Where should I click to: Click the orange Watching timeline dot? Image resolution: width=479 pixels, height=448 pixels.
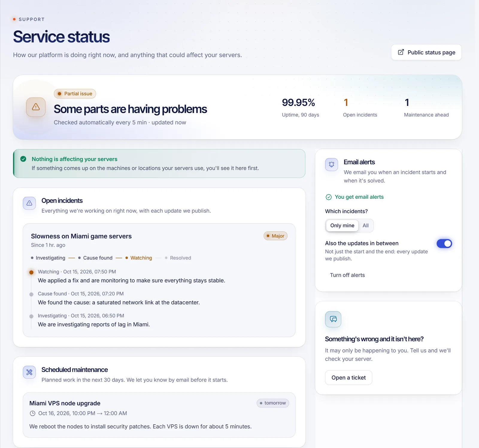click(31, 272)
